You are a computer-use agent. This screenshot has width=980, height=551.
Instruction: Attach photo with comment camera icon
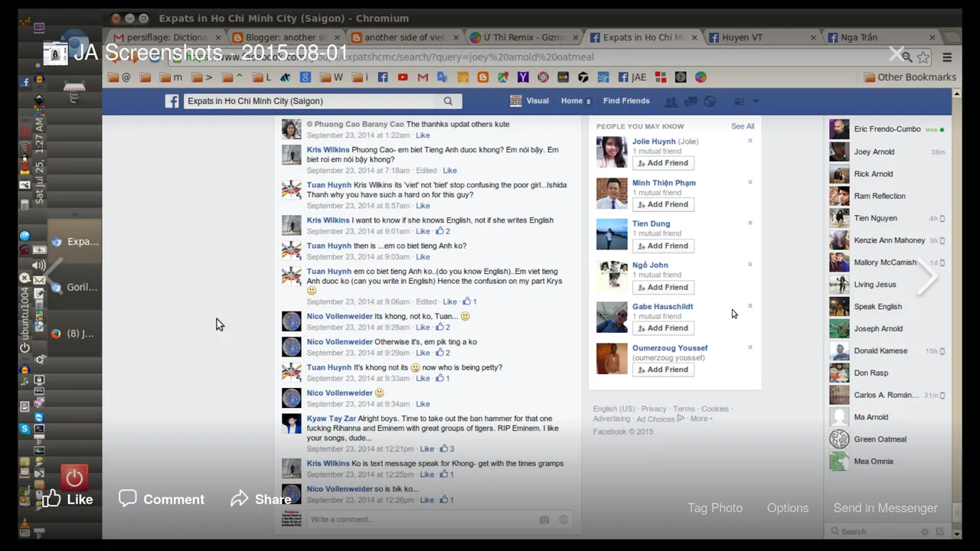click(x=544, y=520)
